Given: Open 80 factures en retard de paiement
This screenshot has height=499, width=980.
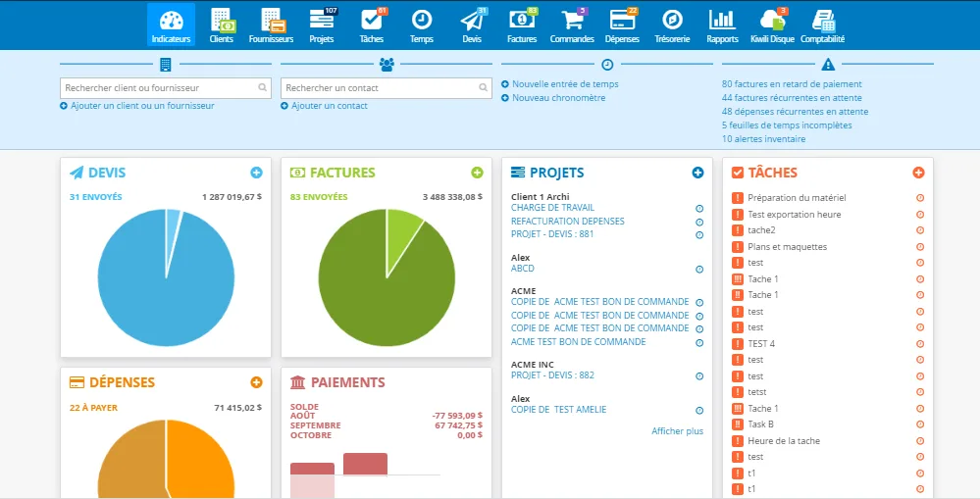Looking at the screenshot, I should (x=792, y=83).
